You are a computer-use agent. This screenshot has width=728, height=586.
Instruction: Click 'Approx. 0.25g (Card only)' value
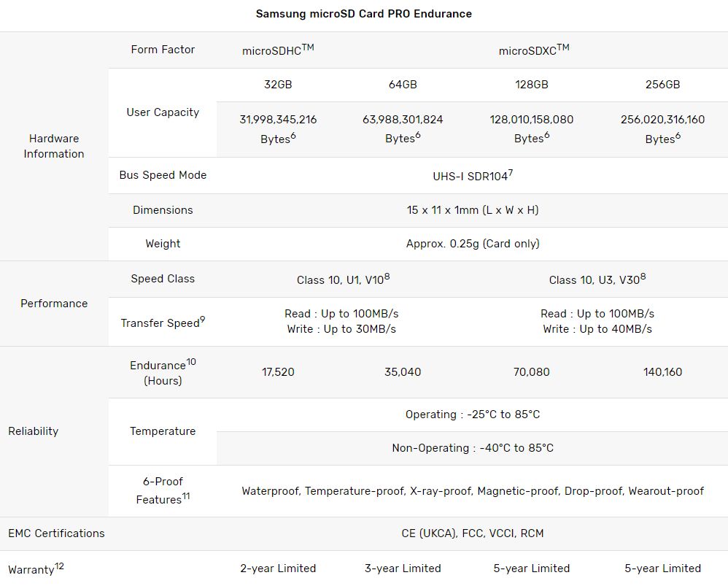coord(473,244)
